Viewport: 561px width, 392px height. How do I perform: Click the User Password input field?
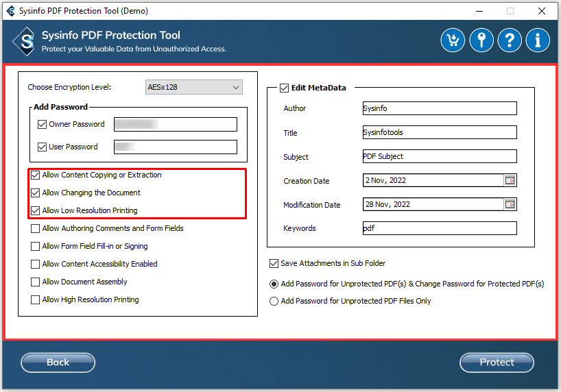(x=176, y=147)
